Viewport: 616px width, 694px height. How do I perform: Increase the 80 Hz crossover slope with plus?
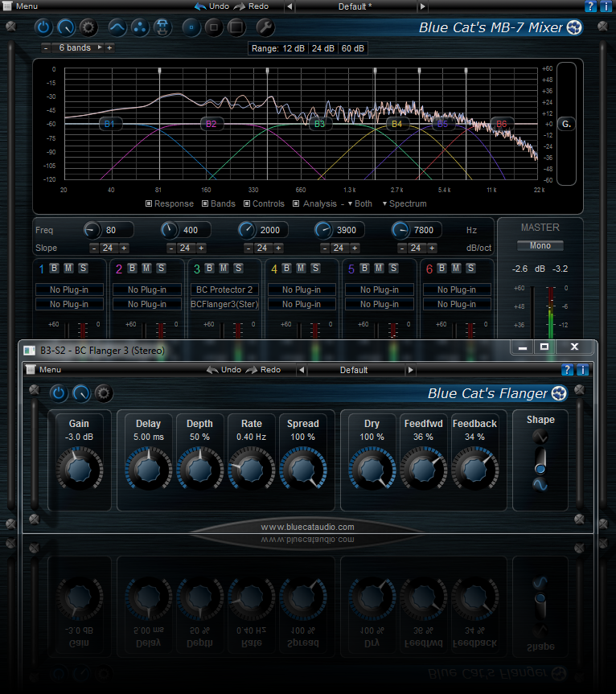125,248
